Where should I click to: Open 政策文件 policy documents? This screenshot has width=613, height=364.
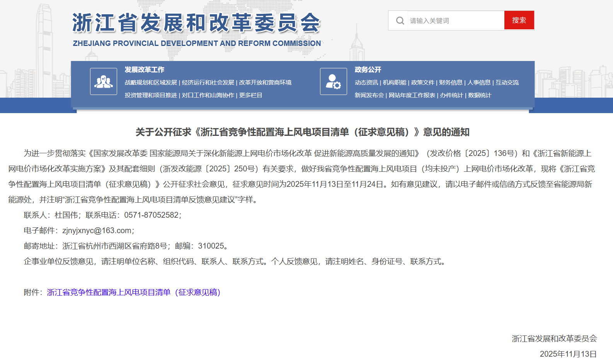422,83
